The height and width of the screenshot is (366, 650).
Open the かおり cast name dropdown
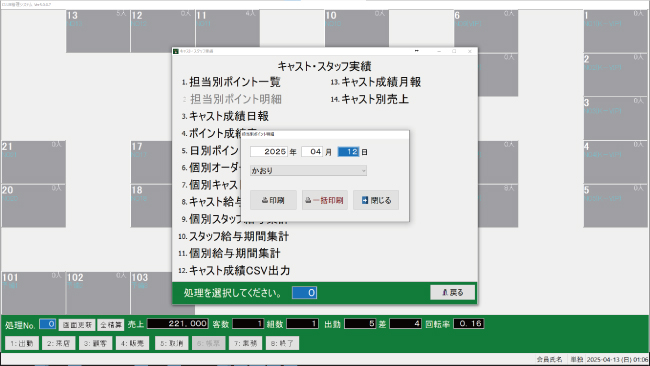308,170
